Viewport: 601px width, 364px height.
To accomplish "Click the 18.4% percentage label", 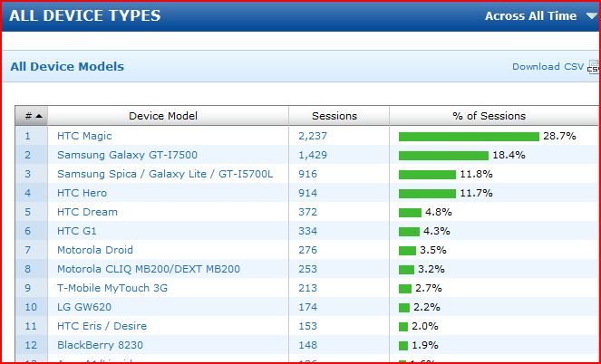I will click(509, 155).
